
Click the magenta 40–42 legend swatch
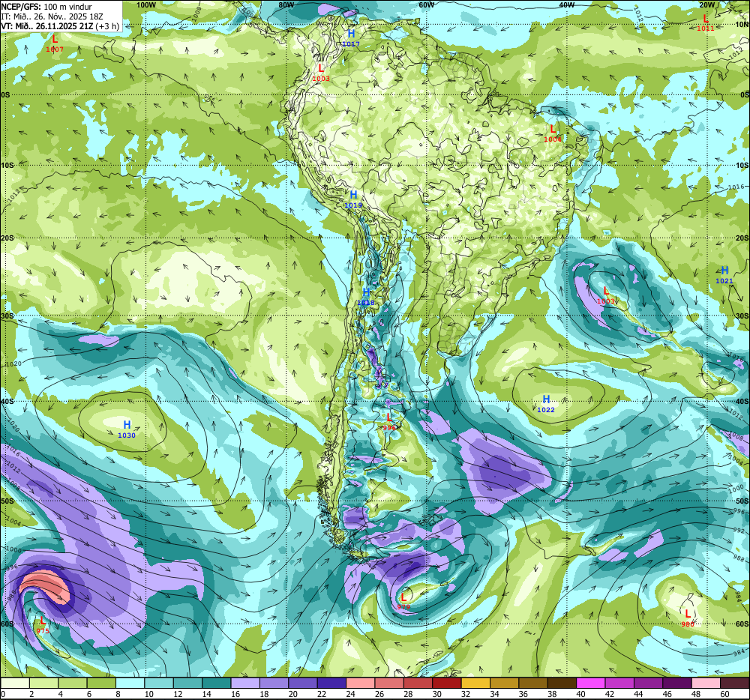pos(591,683)
